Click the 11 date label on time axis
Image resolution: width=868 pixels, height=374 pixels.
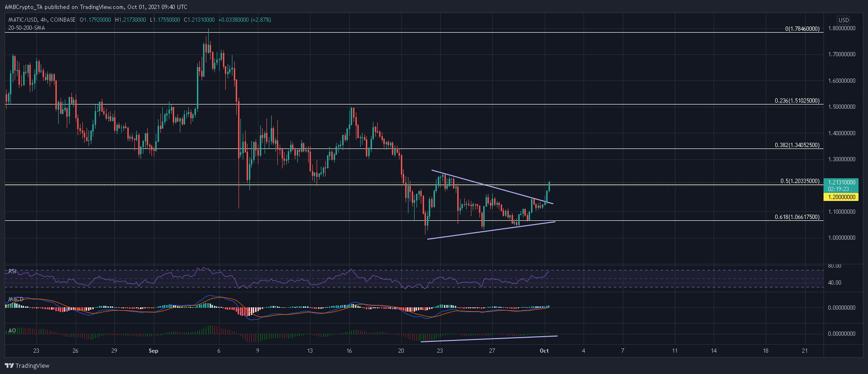[x=675, y=351]
